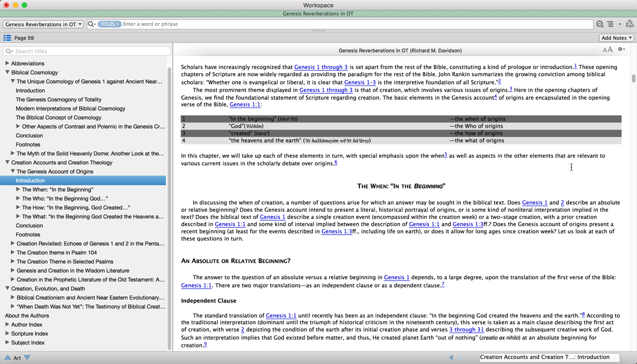Image resolution: width=637 pixels, height=364 pixels.
Task: Expand the Abbreviations tree node
Action: [x=7, y=64]
